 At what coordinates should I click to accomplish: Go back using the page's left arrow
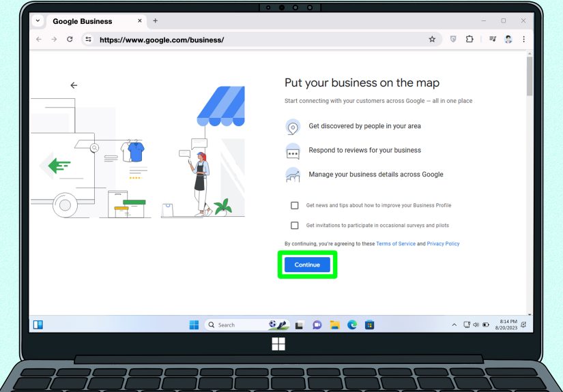[x=74, y=85]
